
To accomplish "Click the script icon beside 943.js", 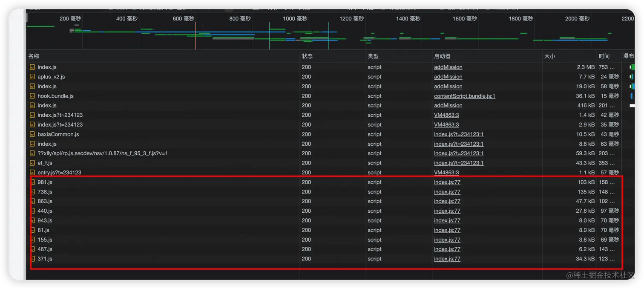I will click(32, 220).
